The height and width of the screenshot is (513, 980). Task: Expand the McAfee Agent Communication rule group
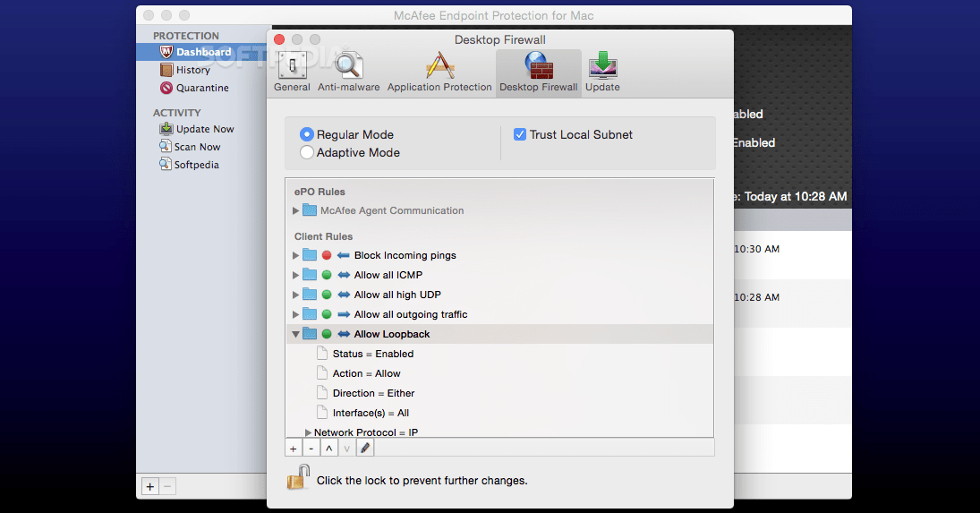coord(295,210)
